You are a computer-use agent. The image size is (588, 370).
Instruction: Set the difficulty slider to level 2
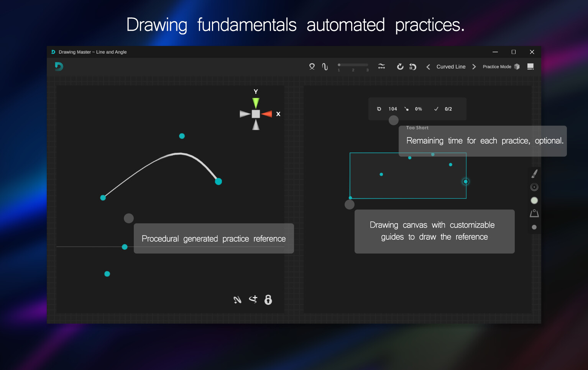point(353,65)
